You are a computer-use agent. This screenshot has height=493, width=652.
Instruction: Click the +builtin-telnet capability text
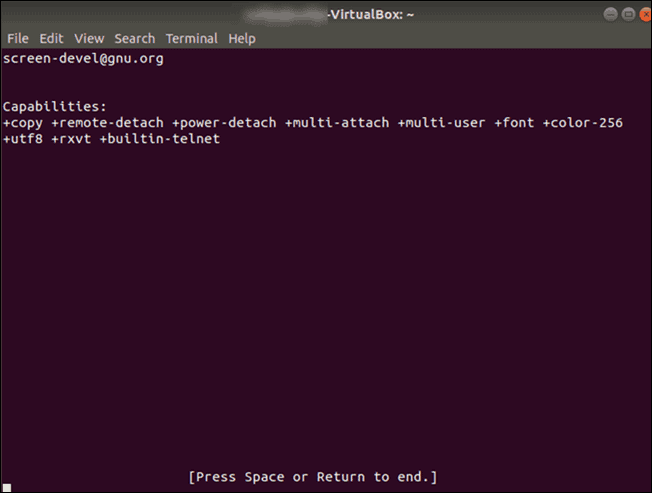click(160, 139)
